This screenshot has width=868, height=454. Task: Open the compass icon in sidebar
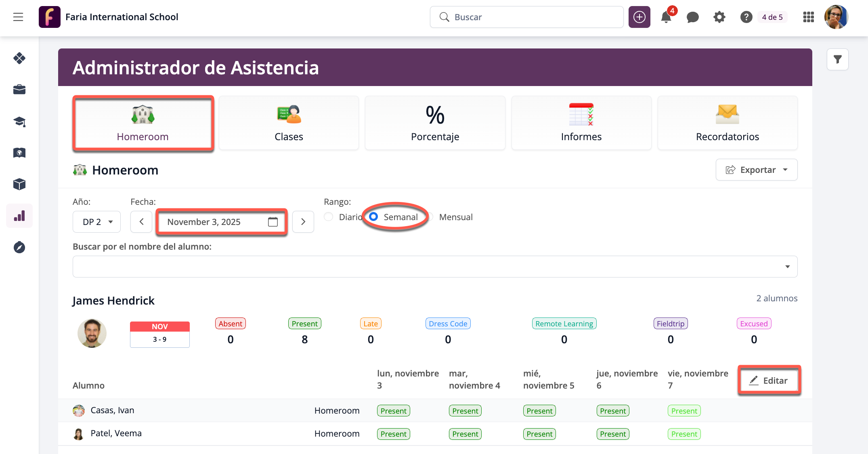(19, 247)
